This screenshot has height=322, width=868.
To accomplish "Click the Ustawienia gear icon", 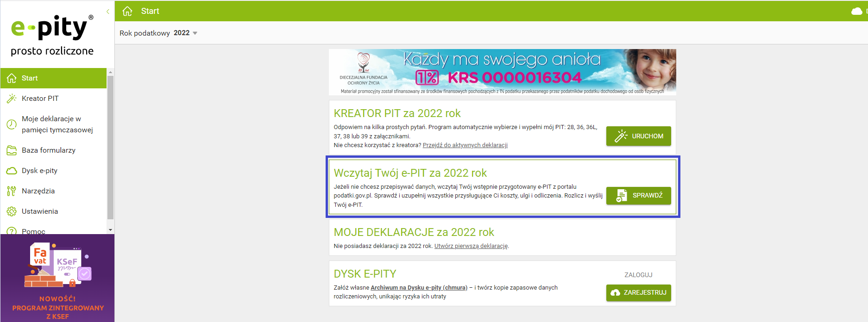I will 12,211.
